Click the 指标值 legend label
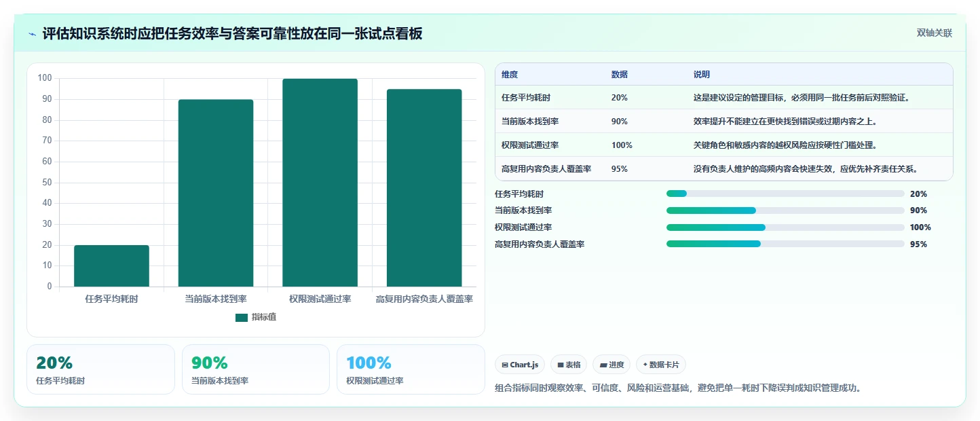The height and width of the screenshot is (421, 980). [x=264, y=317]
